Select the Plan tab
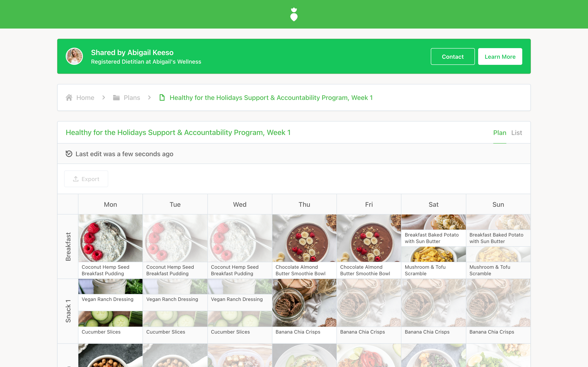Screen dimensions: 588x367 click(x=500, y=133)
